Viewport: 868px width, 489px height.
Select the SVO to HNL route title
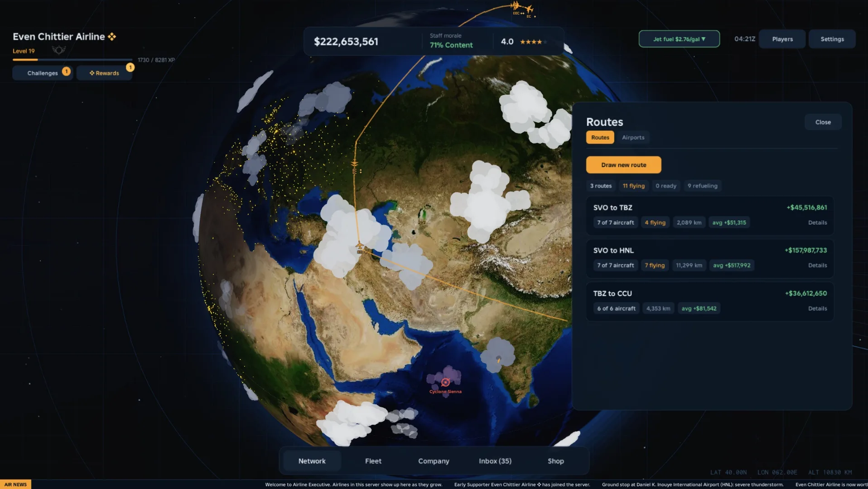tap(613, 250)
